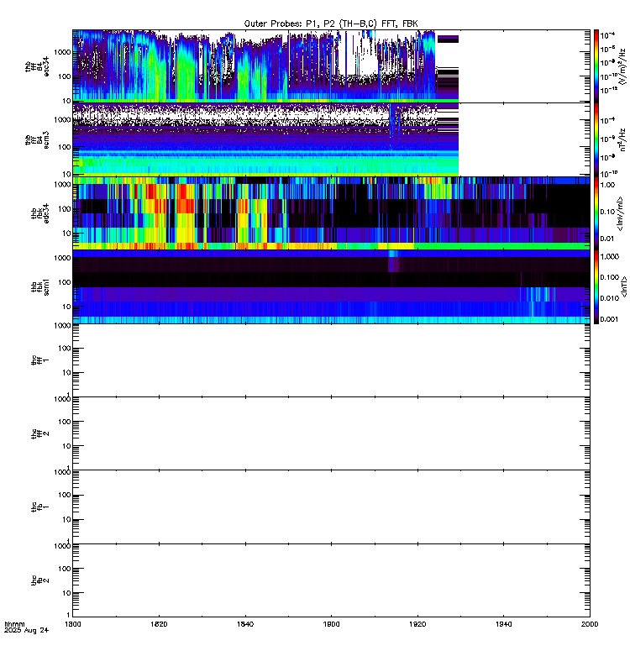Viewport: 630px width, 672px height.
Task: Click the nT²/Hz color bar unit label
Action: pyautogui.click(x=623, y=139)
